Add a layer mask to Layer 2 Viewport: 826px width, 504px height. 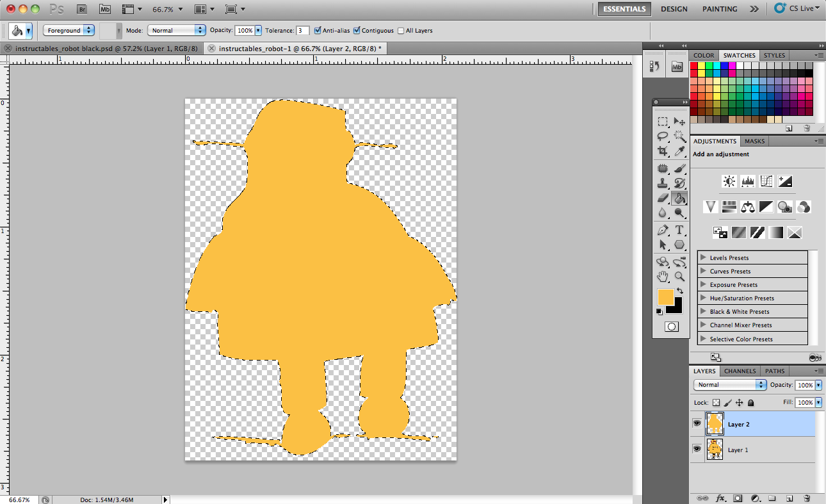point(738,498)
